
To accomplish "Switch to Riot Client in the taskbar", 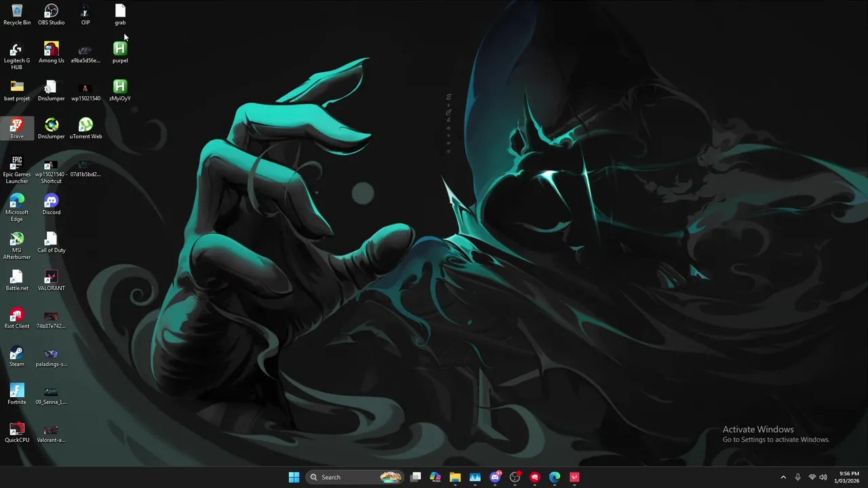I will [x=535, y=477].
